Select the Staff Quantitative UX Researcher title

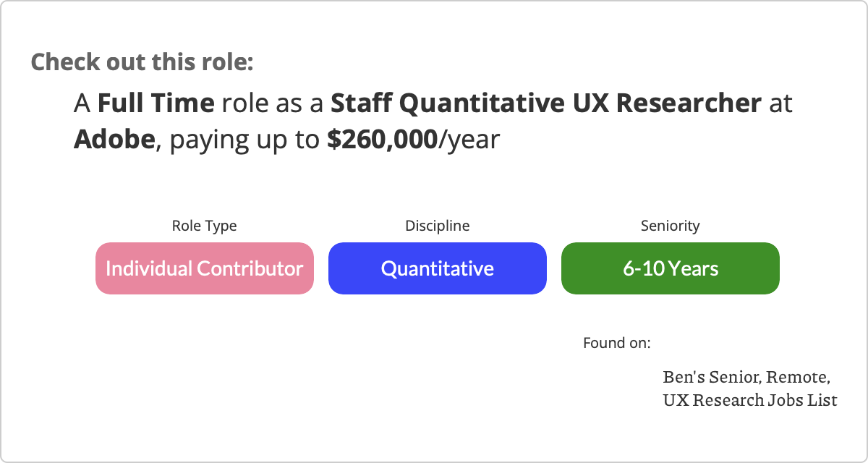pyautogui.click(x=545, y=103)
